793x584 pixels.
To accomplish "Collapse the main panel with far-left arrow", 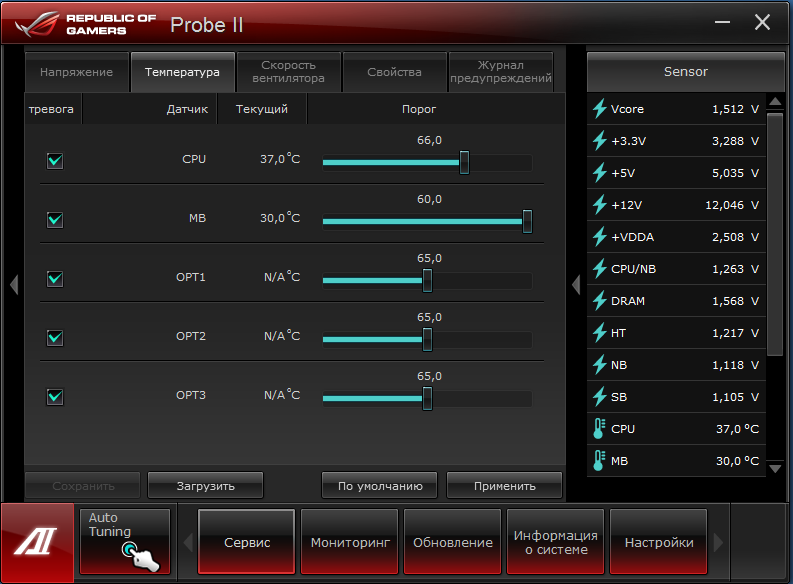I will pos(14,284).
